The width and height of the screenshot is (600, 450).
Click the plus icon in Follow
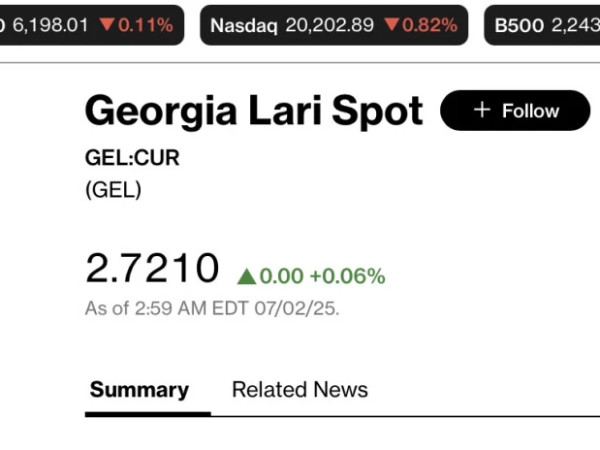[482, 110]
